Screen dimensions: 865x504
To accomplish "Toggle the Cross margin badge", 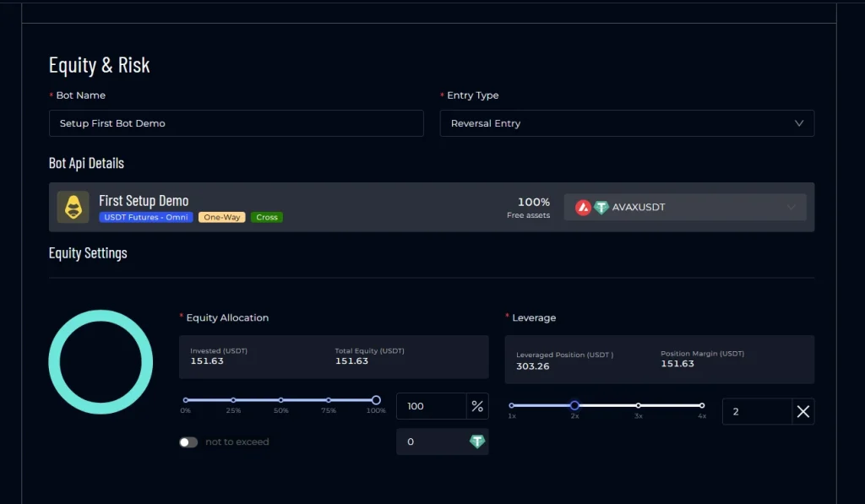I will (x=266, y=217).
